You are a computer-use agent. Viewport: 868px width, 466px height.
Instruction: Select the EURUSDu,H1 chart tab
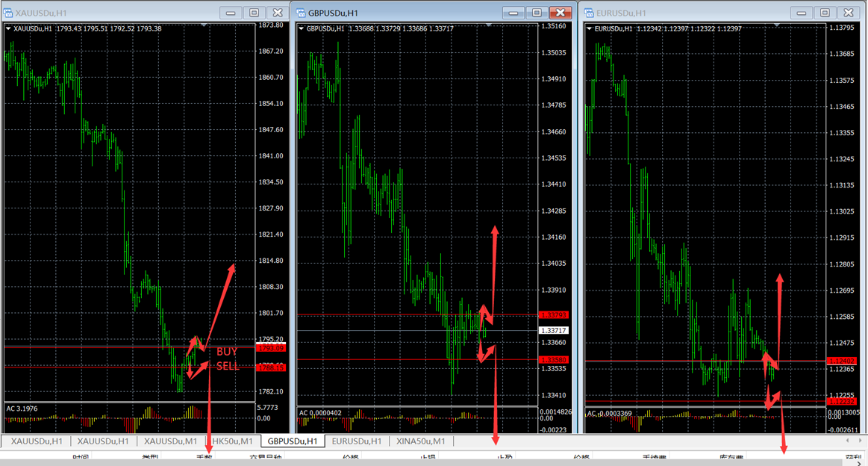(x=356, y=441)
